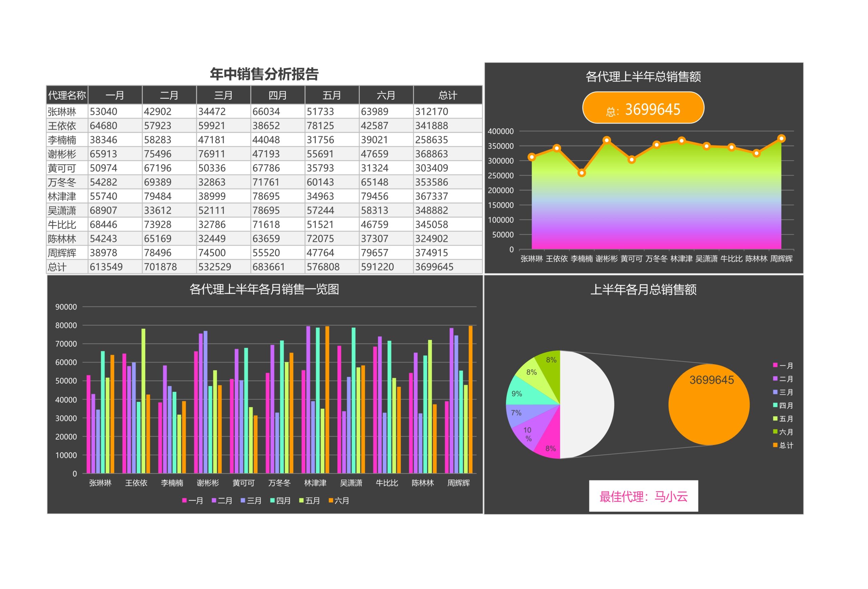Click the 400000 axis label on the area chart
The image size is (868, 589).
[500, 131]
